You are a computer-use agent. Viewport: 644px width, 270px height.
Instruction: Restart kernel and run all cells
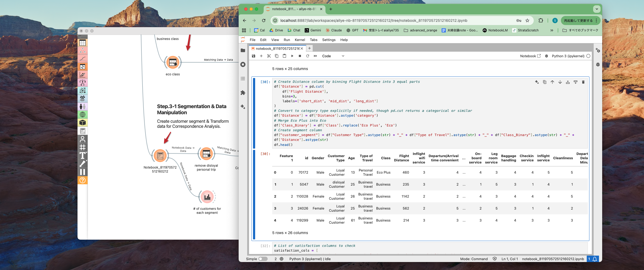[x=315, y=56]
